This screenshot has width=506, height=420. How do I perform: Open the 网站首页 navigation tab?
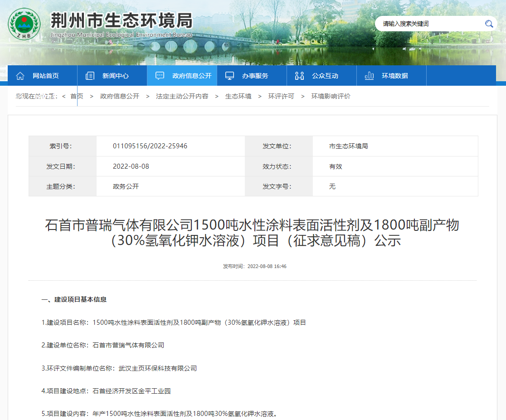[x=45, y=76]
